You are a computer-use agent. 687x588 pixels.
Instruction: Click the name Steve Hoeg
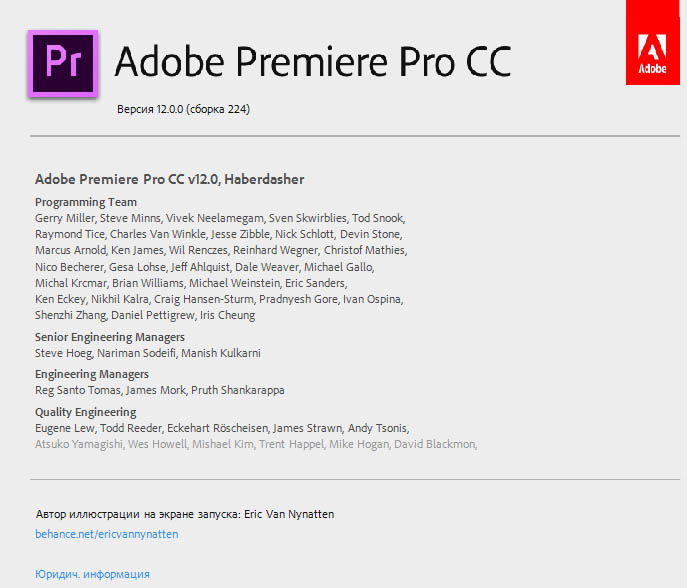coord(63,353)
